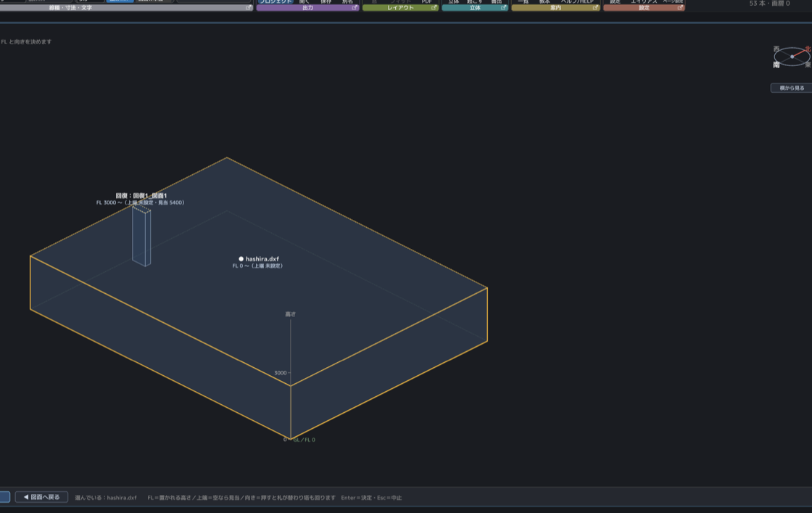This screenshot has width=812, height=513.
Task: Select the 線種・寸法・文字 group label
Action: pyautogui.click(x=70, y=8)
